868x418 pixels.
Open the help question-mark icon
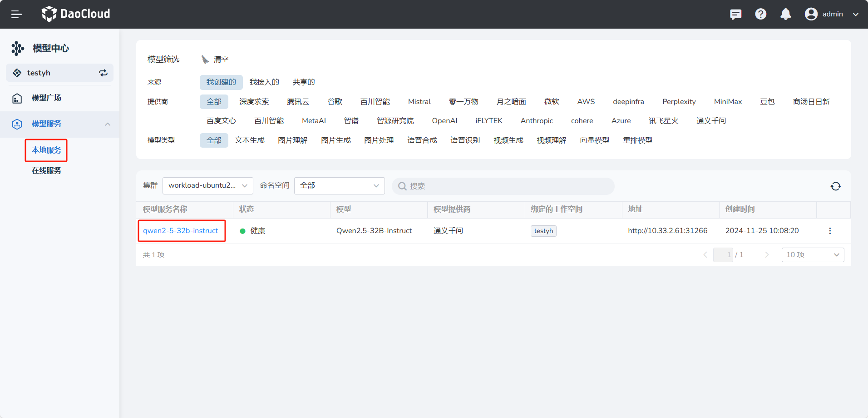coord(761,14)
